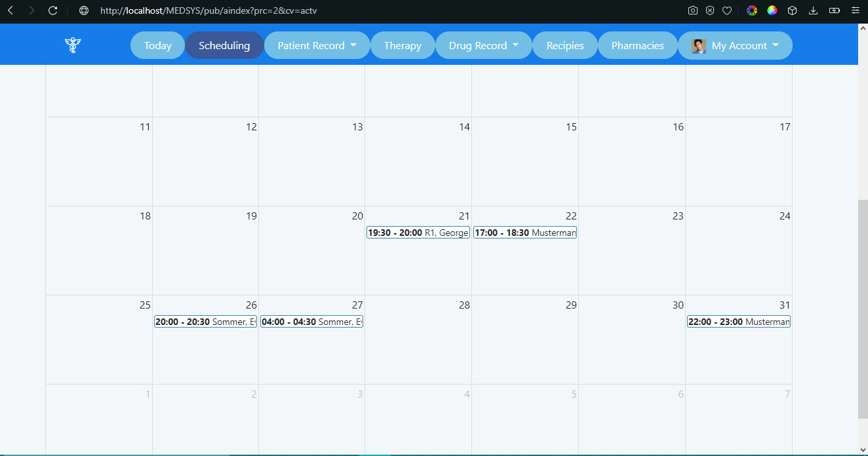Switch to the Today tab
The width and height of the screenshot is (868, 456).
(x=157, y=45)
